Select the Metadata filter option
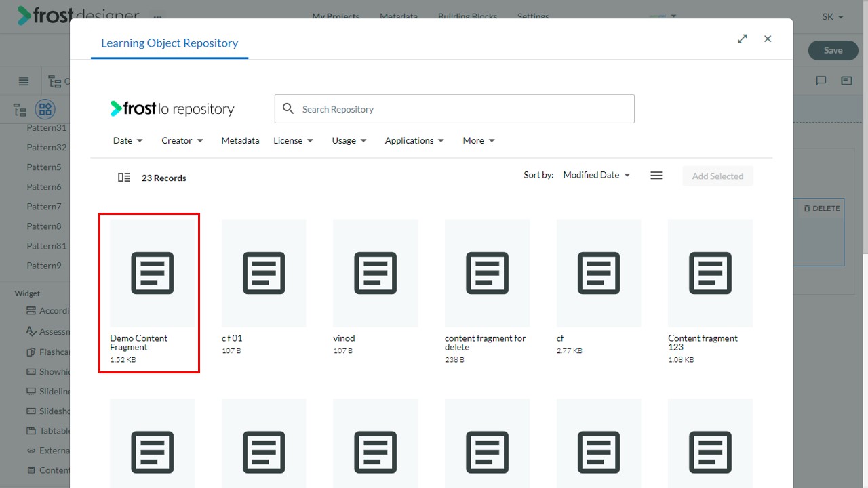 (240, 140)
